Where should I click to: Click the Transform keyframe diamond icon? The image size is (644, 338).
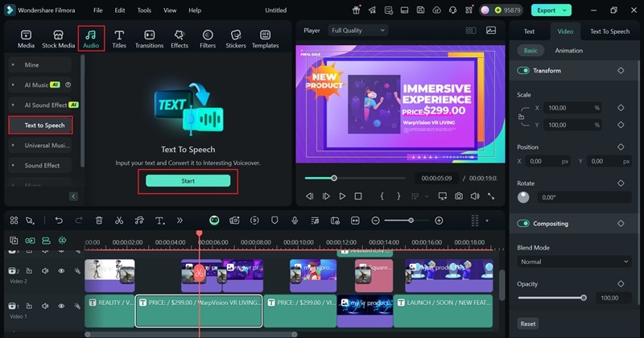[x=621, y=71]
